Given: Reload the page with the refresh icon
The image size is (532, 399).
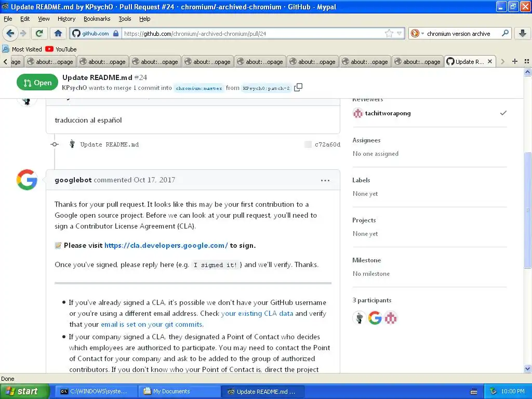Looking at the screenshot, I should pos(39,33).
